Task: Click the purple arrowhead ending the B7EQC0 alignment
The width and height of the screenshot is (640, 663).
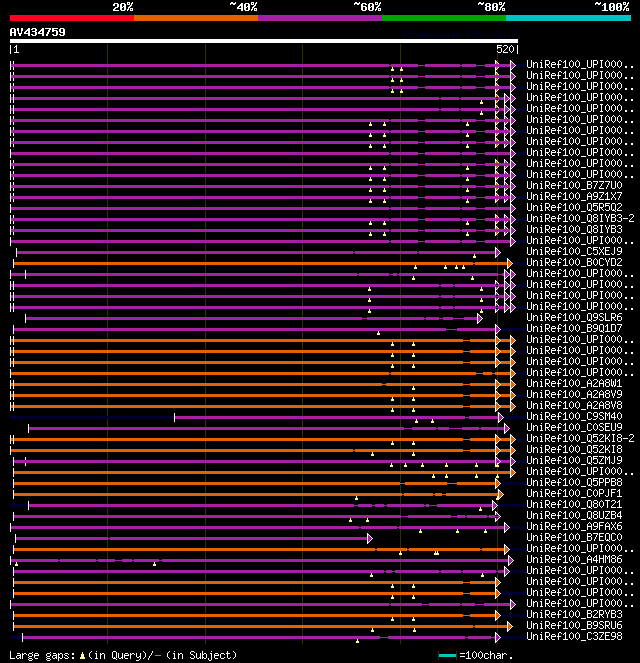Action: [x=370, y=538]
